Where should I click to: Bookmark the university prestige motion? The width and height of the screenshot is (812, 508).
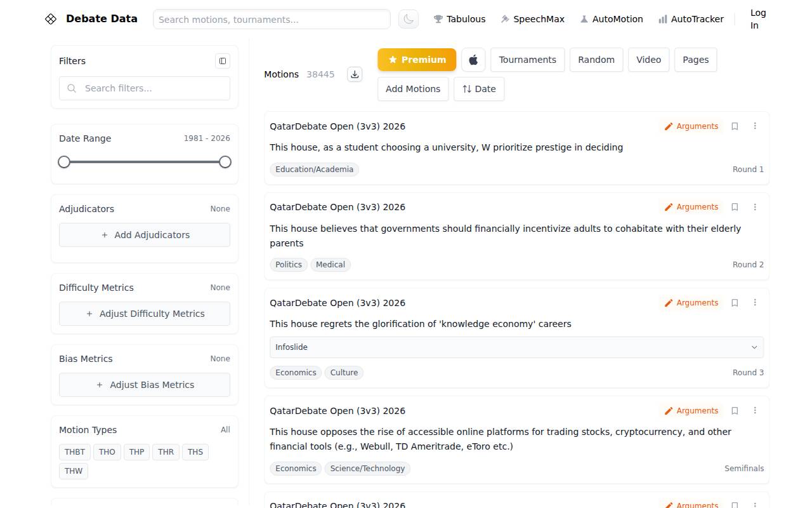[735, 126]
